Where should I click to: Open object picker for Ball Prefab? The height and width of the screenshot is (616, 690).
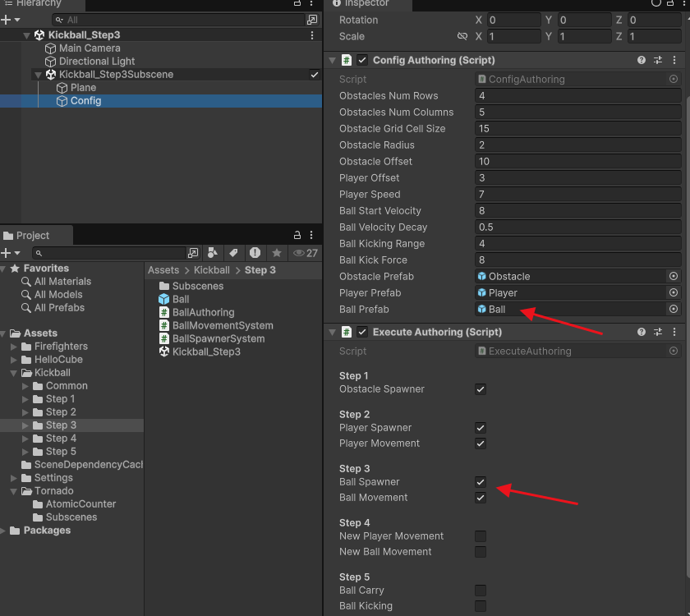click(x=674, y=310)
